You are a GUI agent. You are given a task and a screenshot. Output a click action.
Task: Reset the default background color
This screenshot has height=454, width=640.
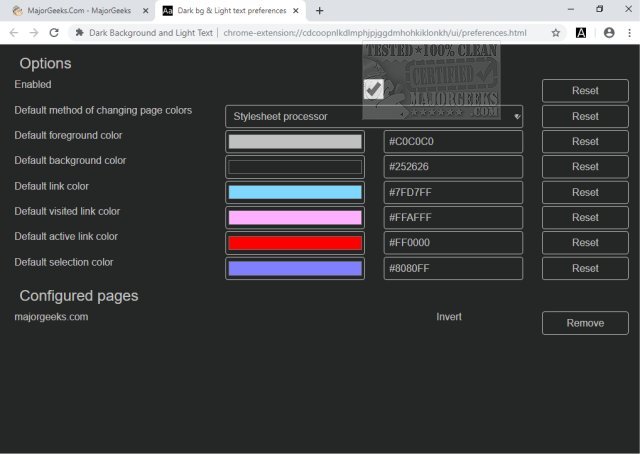585,167
